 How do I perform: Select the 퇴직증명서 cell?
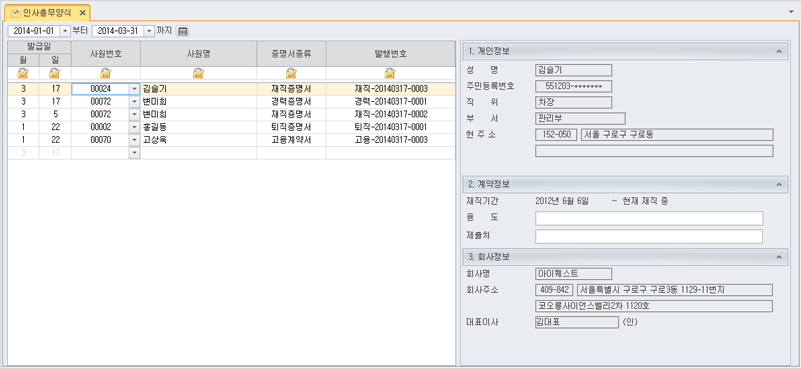[x=291, y=127]
